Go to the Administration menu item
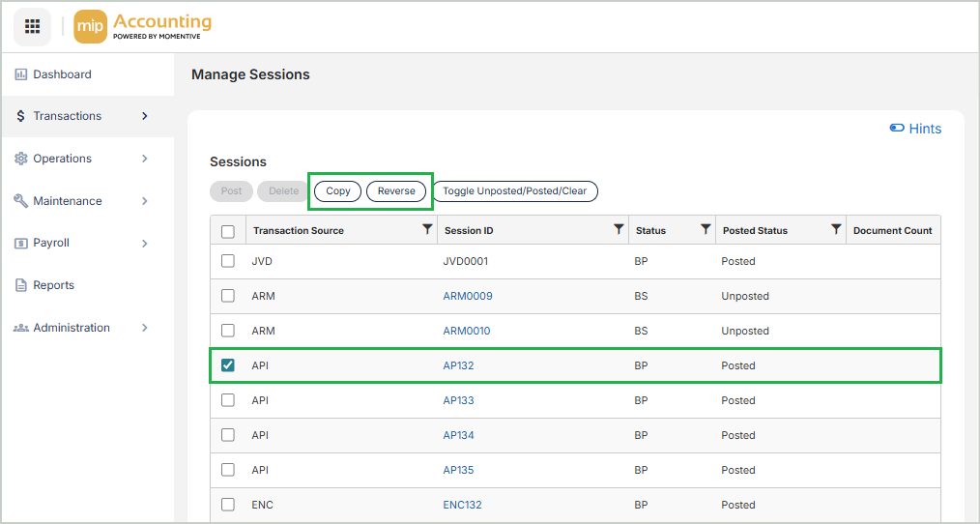The height and width of the screenshot is (524, 980). (72, 328)
